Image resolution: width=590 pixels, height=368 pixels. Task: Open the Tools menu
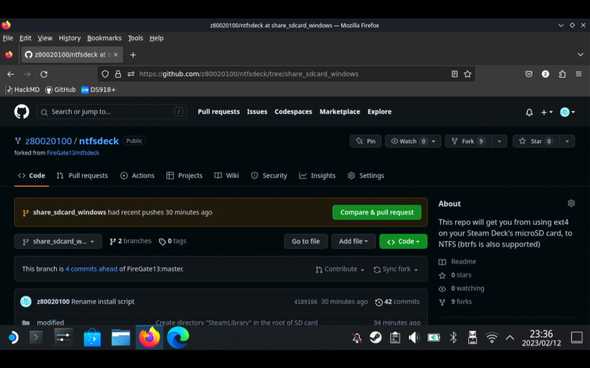pos(135,38)
